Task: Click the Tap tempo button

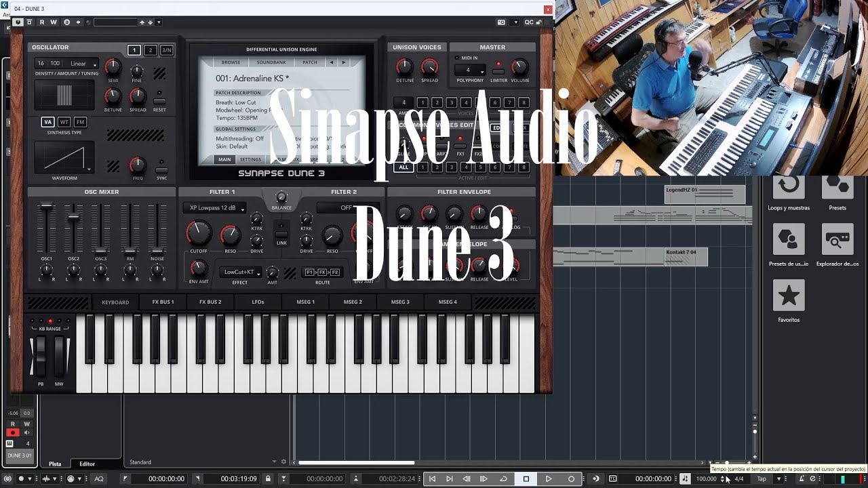Action: [x=762, y=479]
